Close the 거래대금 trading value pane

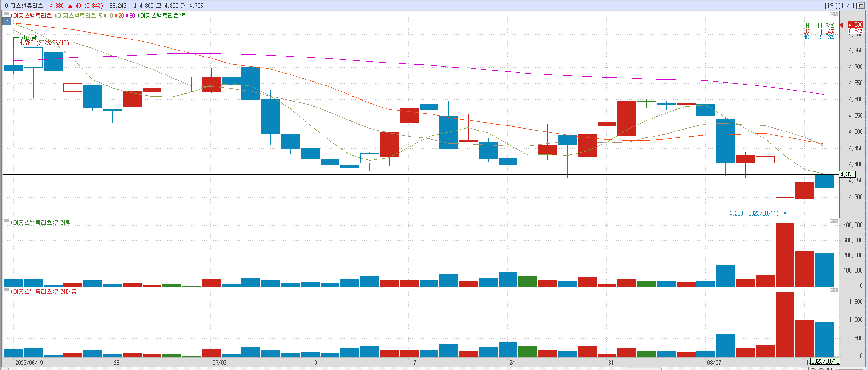pyautogui.click(x=836, y=290)
